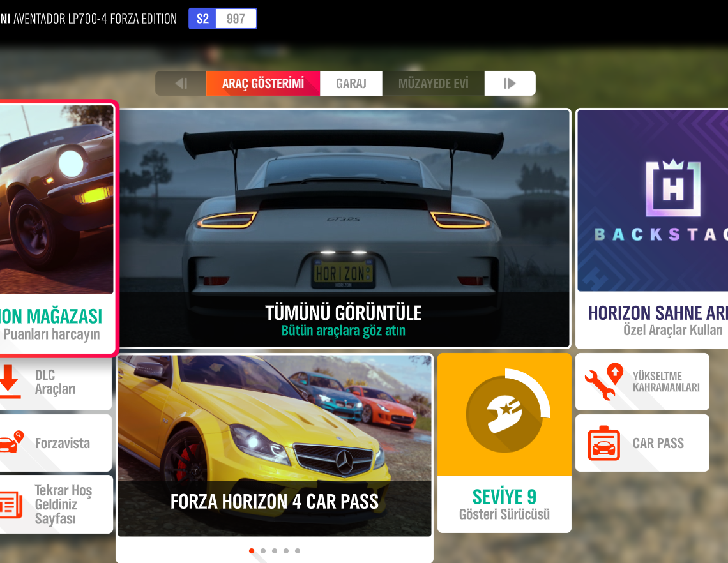Go to previous menu tab arrow
Viewport: 728px width, 563px height.
tap(181, 84)
